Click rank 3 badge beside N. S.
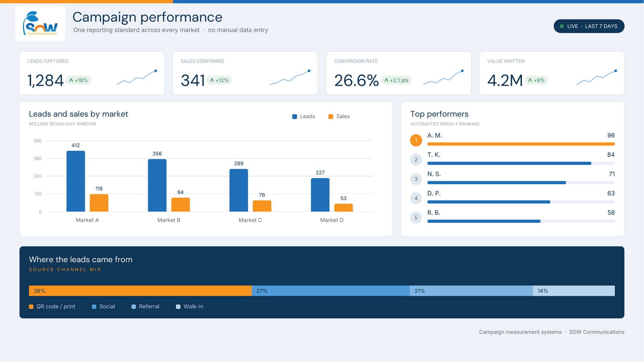Screen dimensions: 644x362 (x=416, y=179)
